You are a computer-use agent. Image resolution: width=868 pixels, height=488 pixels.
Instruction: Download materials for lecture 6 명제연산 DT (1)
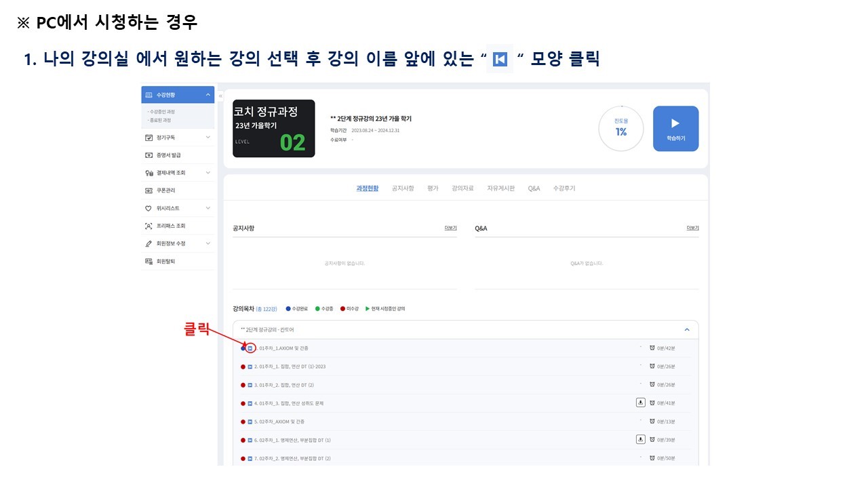click(640, 439)
